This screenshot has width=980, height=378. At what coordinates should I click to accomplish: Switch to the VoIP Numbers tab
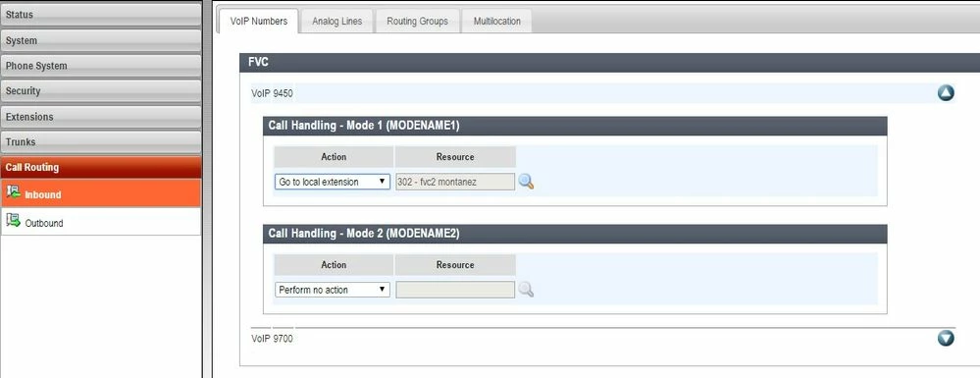tap(259, 22)
